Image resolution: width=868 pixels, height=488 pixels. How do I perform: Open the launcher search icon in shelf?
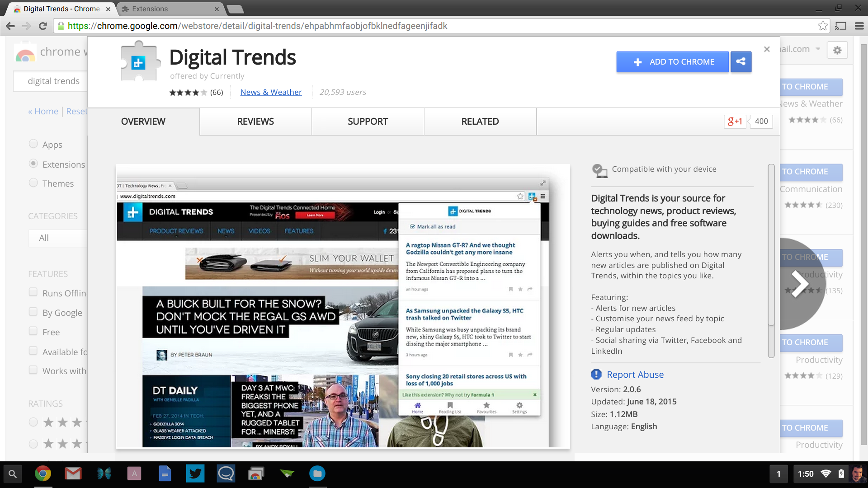[x=13, y=474]
